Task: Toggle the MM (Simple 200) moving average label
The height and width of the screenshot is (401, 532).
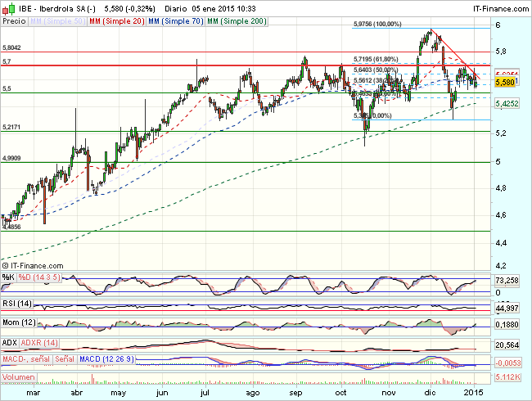Action: [237, 21]
